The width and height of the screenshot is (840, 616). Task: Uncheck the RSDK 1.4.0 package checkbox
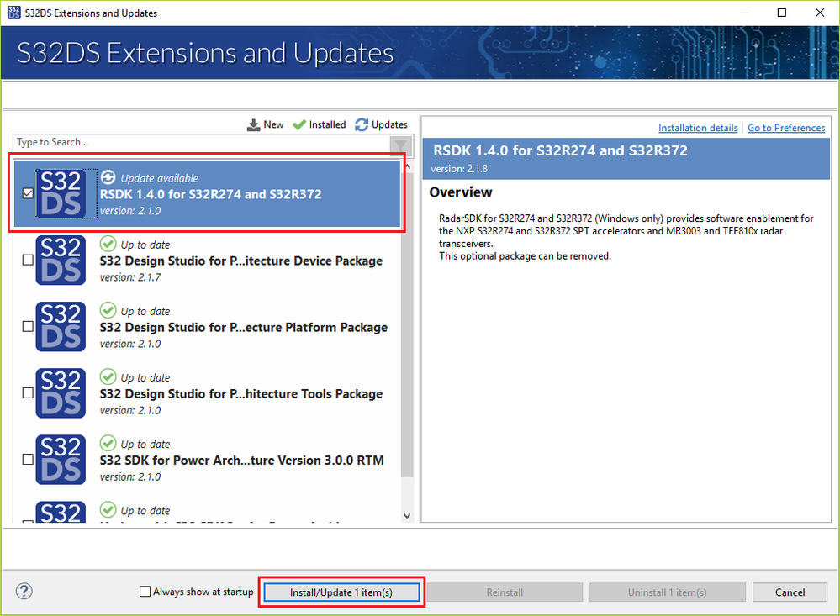tap(28, 193)
